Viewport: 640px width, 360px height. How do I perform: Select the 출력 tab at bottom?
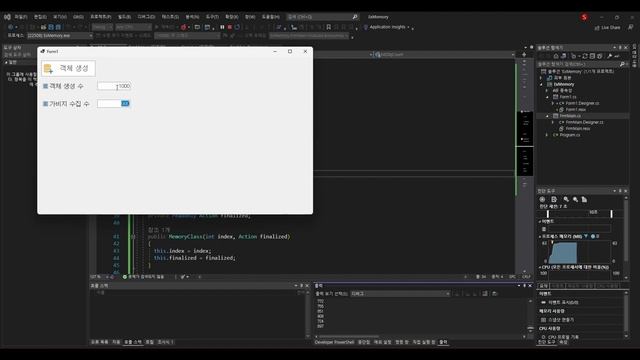point(443,342)
